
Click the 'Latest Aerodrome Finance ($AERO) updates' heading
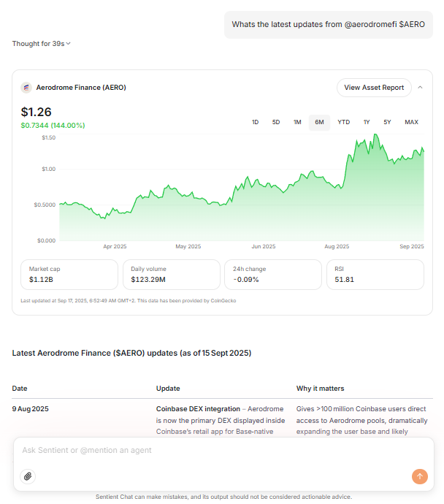131,353
